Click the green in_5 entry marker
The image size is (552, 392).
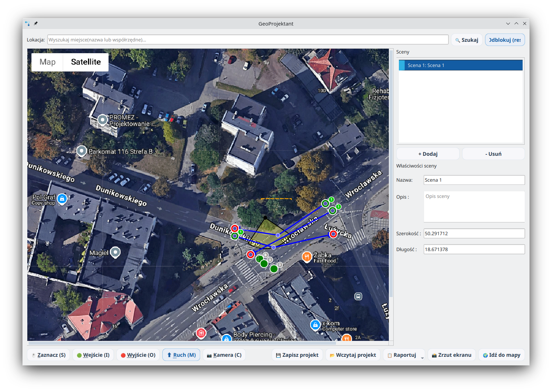pos(333,210)
